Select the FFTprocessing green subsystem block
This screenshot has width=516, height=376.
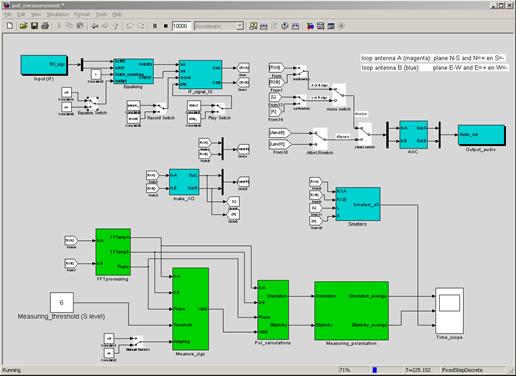tap(113, 252)
